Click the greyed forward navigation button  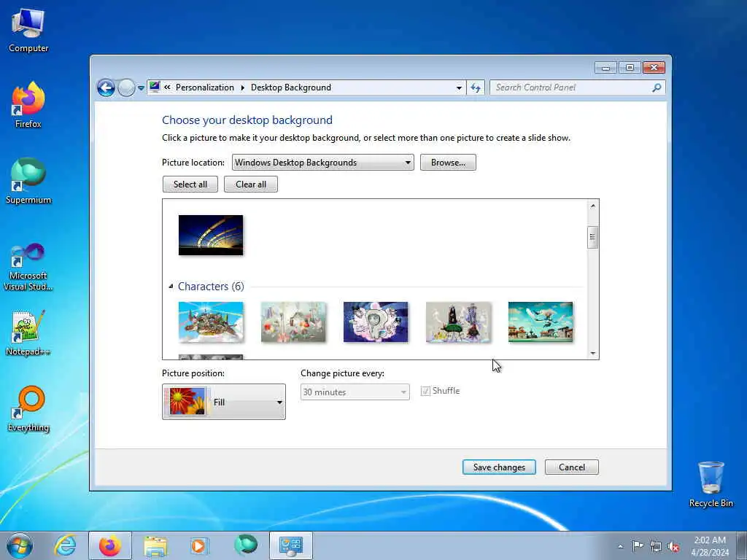click(x=126, y=87)
